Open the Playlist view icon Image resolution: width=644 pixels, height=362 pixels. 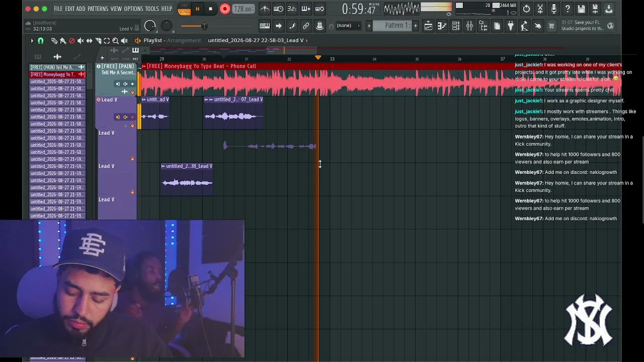click(x=428, y=26)
